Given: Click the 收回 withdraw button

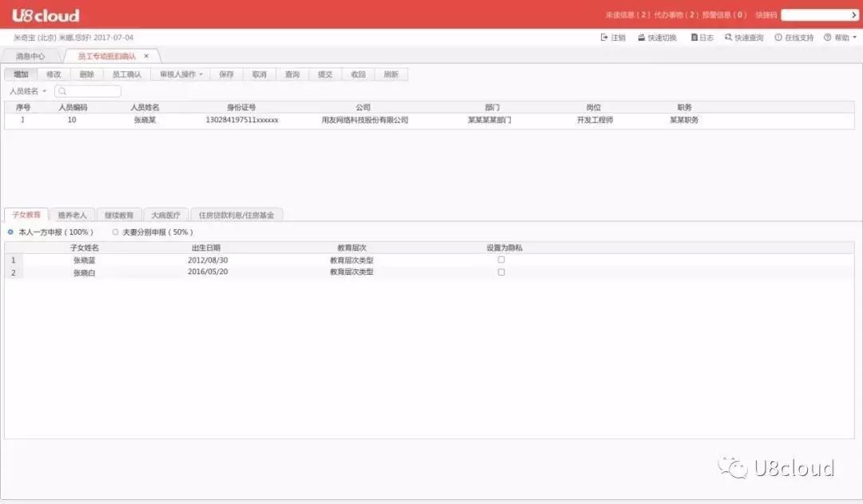Looking at the screenshot, I should [x=358, y=74].
